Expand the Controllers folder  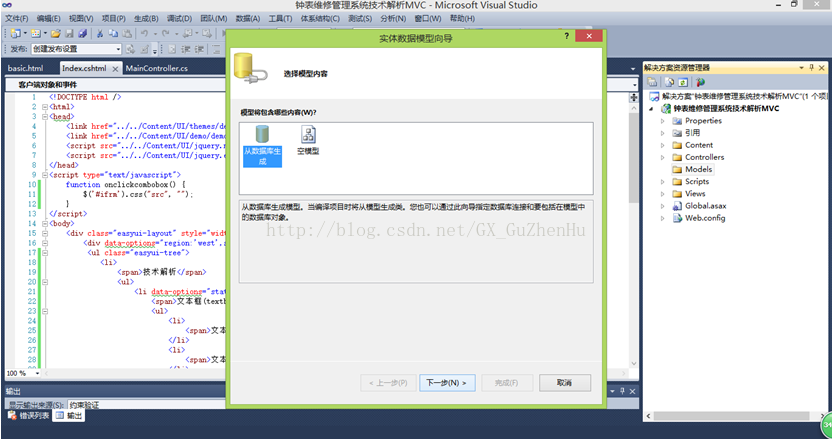662,158
